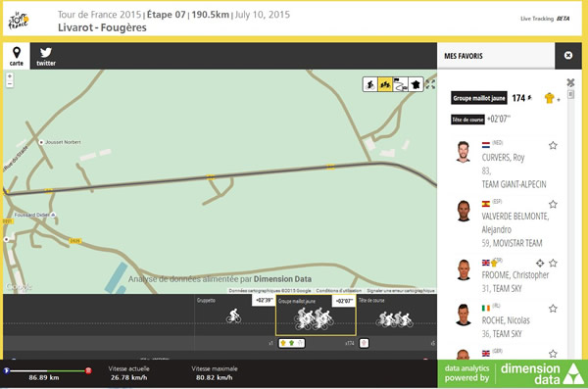This screenshot has width=588, height=389.
Task: Click ROCHE, Nicolas rider photo
Action: pos(464,315)
